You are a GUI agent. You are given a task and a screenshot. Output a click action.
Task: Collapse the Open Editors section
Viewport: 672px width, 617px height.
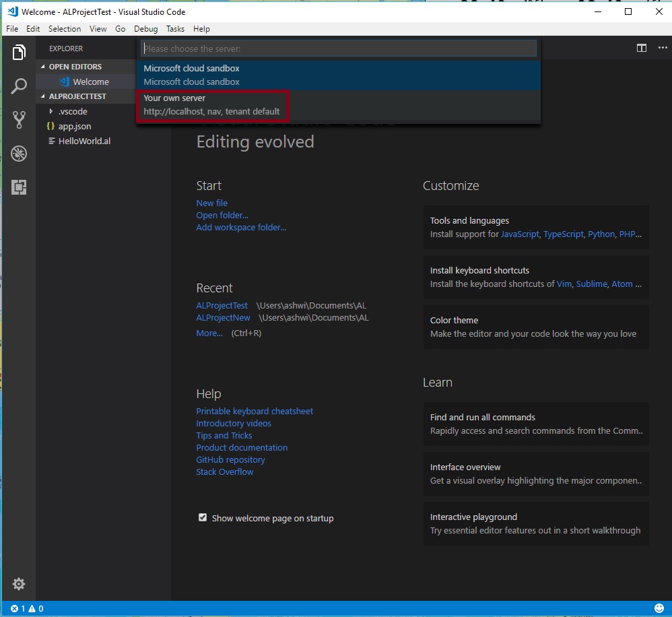pyautogui.click(x=75, y=67)
